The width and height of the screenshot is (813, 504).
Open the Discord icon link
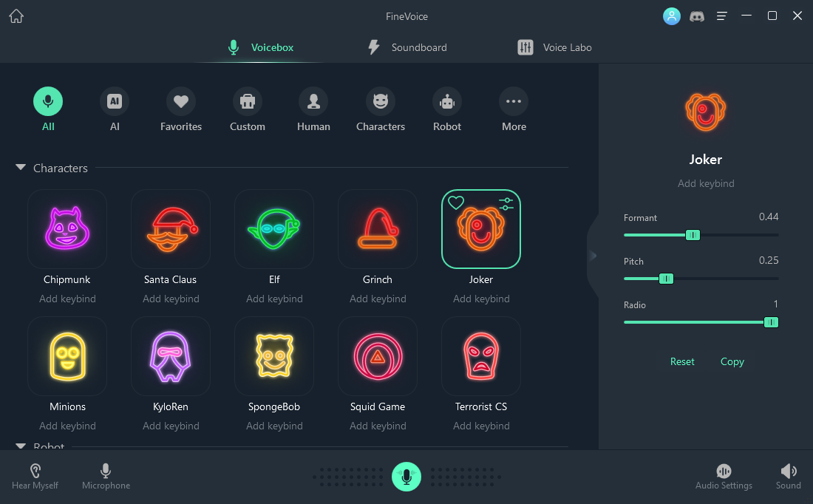697,16
